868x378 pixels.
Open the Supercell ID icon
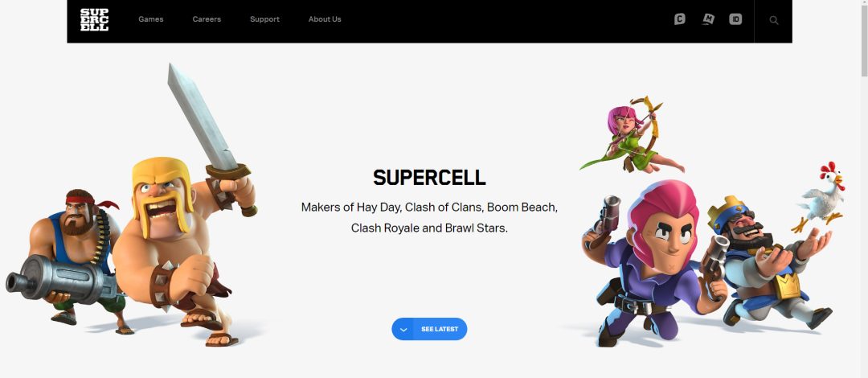(735, 19)
